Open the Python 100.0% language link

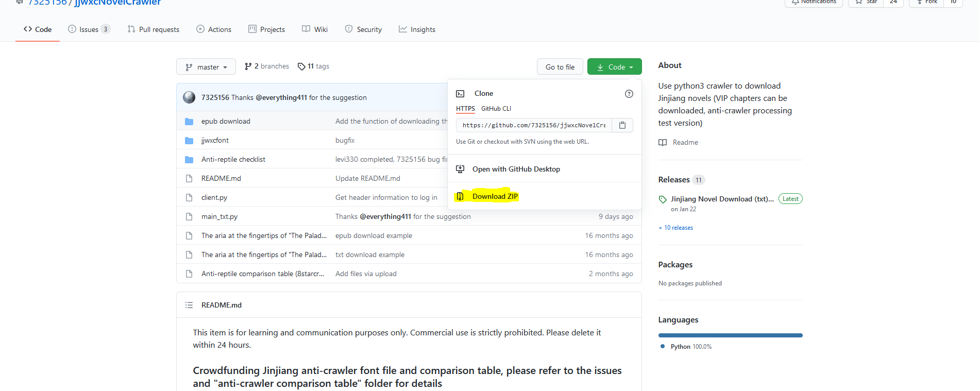click(691, 347)
